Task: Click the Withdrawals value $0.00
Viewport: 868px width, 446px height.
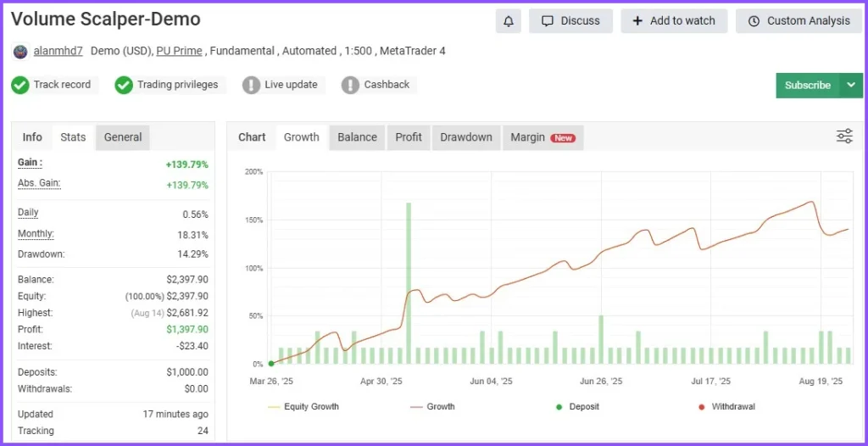Action: [x=197, y=389]
